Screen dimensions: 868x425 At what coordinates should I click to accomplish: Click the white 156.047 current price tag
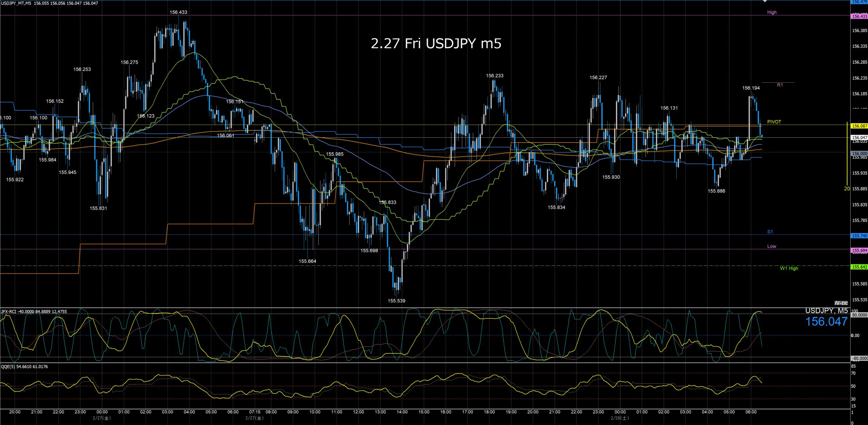[x=859, y=137]
